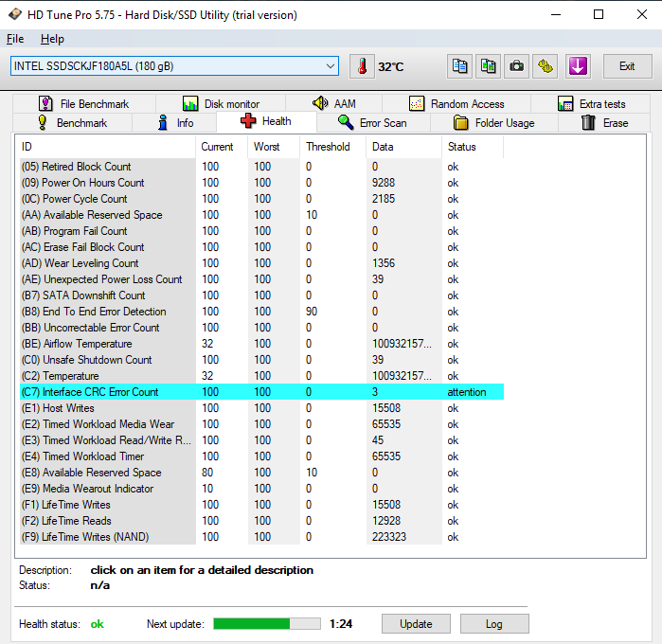
Task: Select (B8) End To End Error Detection
Action: 261,312
